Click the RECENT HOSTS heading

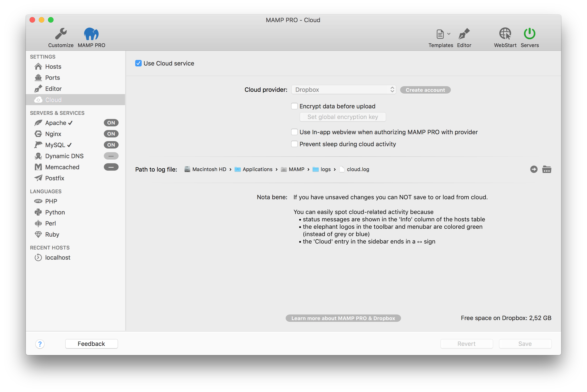point(50,247)
